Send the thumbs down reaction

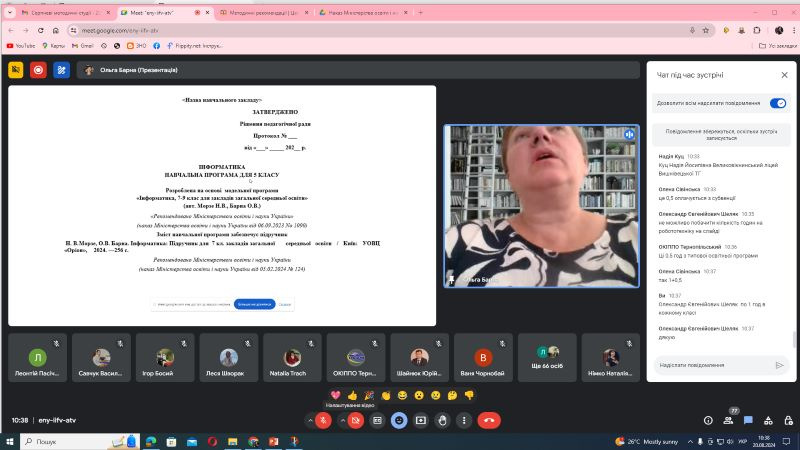(x=469, y=395)
